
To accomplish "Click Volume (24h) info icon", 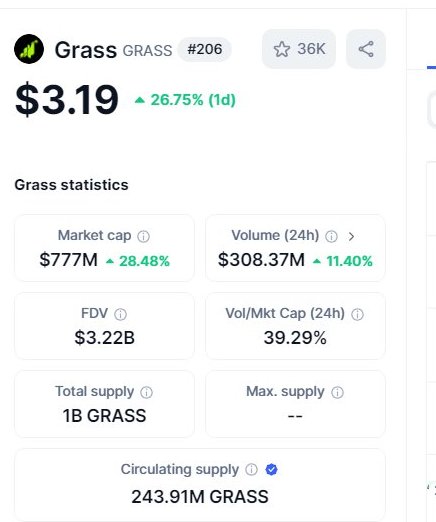I will [331, 236].
